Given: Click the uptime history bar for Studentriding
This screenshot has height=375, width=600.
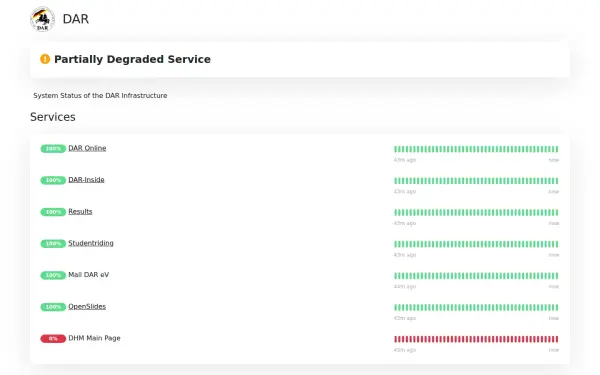Looking at the screenshot, I should coord(476,244).
